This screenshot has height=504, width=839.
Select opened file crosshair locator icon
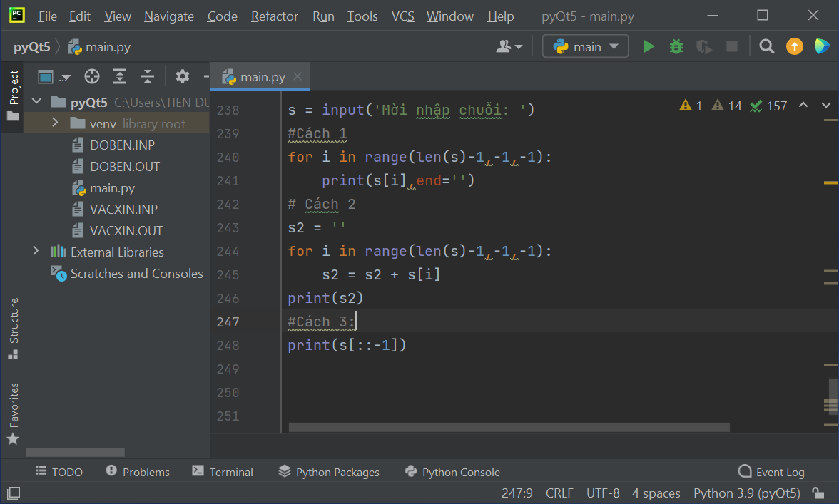click(92, 77)
